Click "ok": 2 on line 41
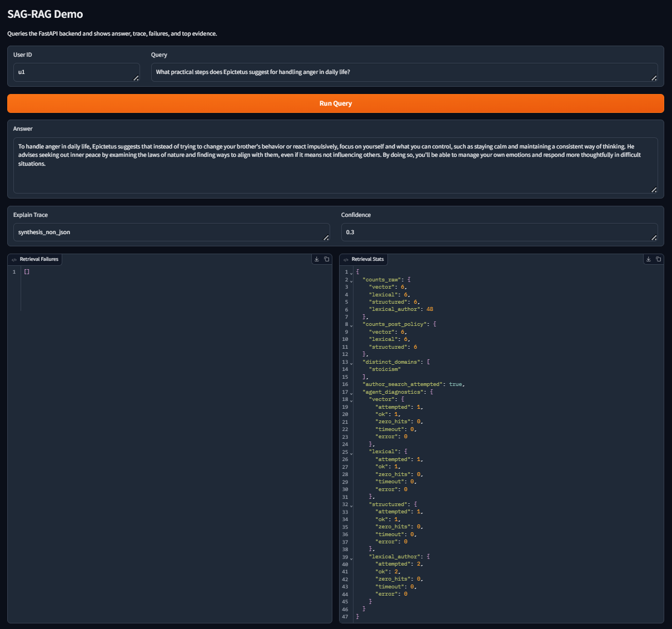This screenshot has width=672, height=629. point(388,572)
